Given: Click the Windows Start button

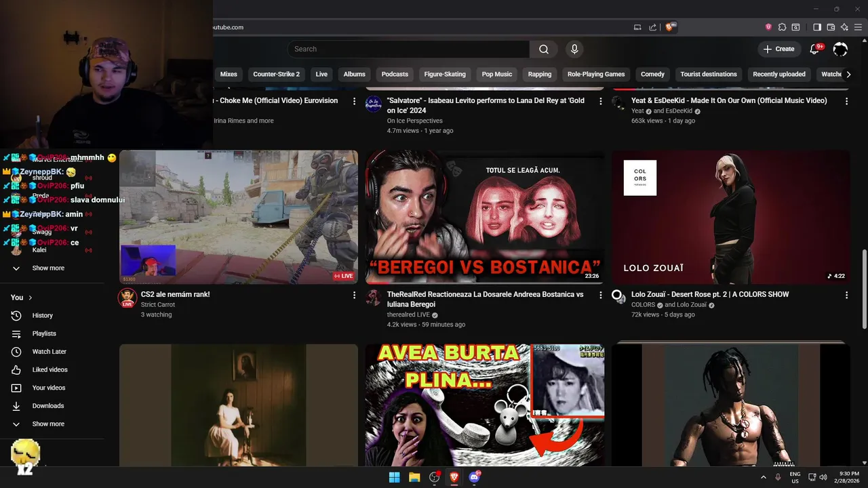Looking at the screenshot, I should [394, 477].
